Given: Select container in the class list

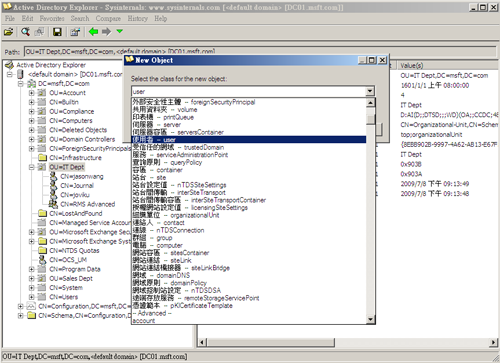Looking at the screenshot, I should 249,170.
